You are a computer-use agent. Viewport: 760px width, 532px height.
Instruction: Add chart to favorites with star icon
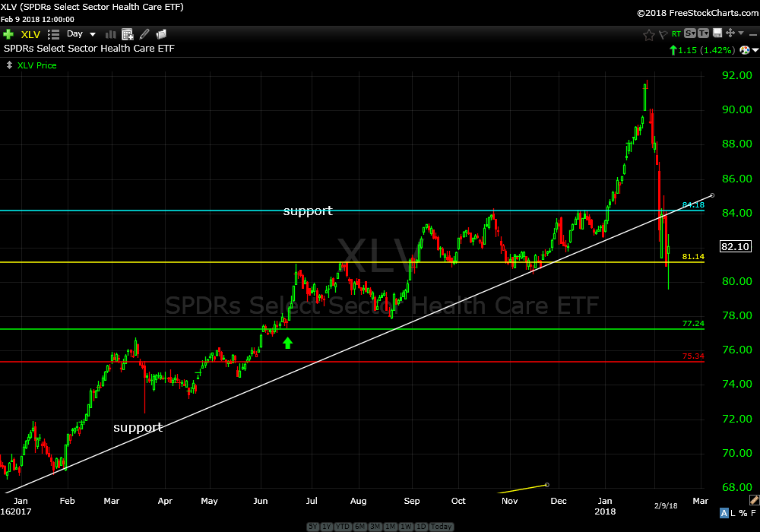coord(648,34)
